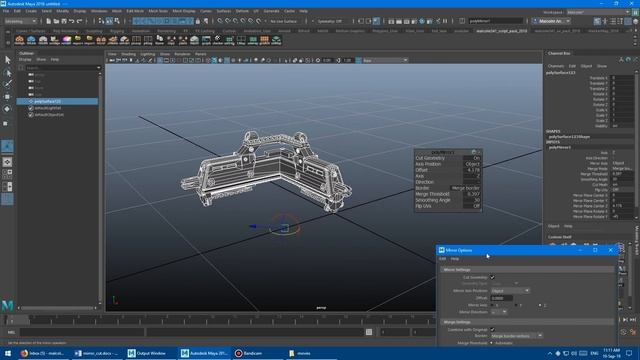This screenshot has height=360, width=640.
Task: Open the Workspace selector dropdown
Action: 598,12
